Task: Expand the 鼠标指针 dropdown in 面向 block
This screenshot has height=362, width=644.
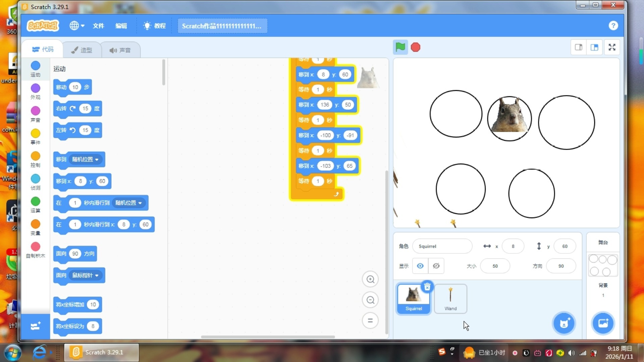Action: point(86,275)
